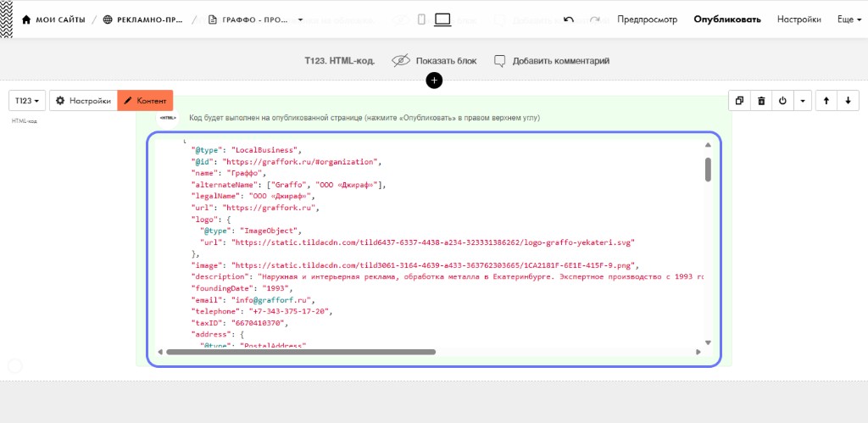This screenshot has height=423, width=868.
Task: Click the T123. HTML-код block title
Action: (339, 61)
